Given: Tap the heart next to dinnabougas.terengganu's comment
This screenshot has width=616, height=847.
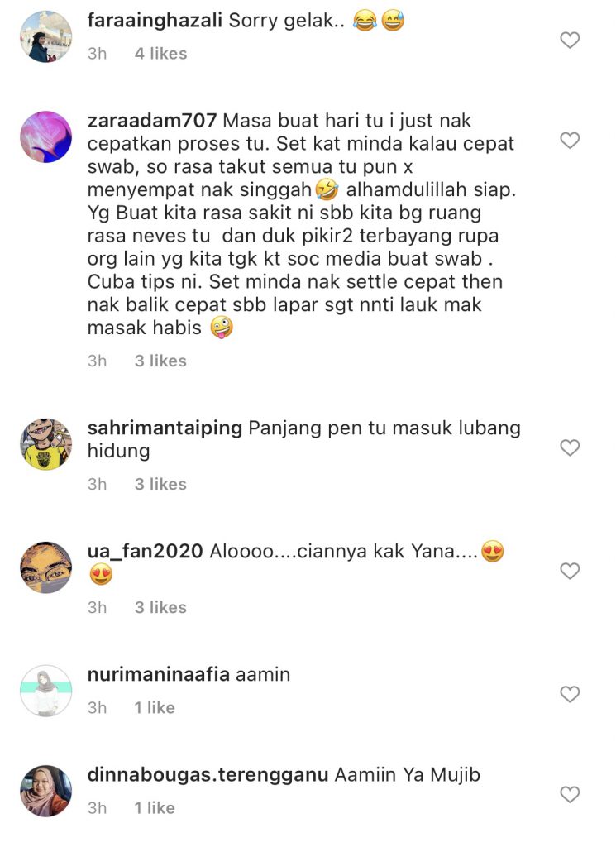Looking at the screenshot, I should click(x=570, y=794).
